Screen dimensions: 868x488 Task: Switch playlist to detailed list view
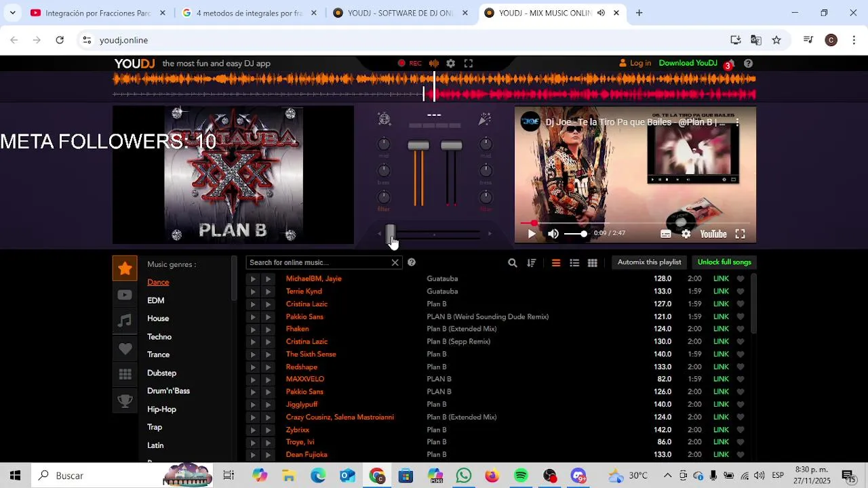(574, 263)
